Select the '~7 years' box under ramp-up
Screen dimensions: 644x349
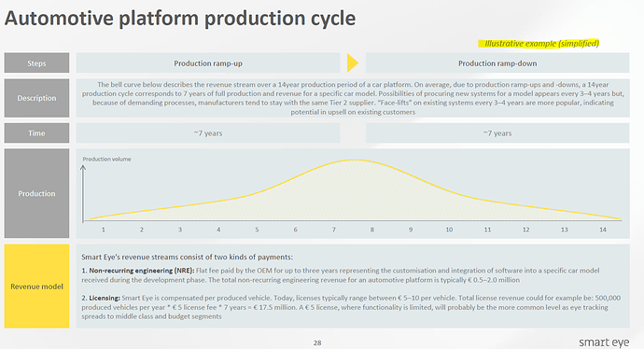pyautogui.click(x=208, y=133)
